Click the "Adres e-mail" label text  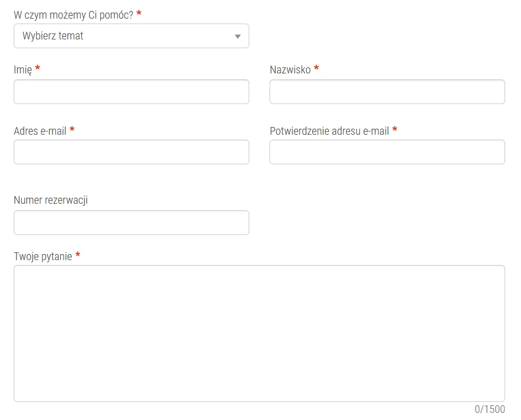(40, 131)
